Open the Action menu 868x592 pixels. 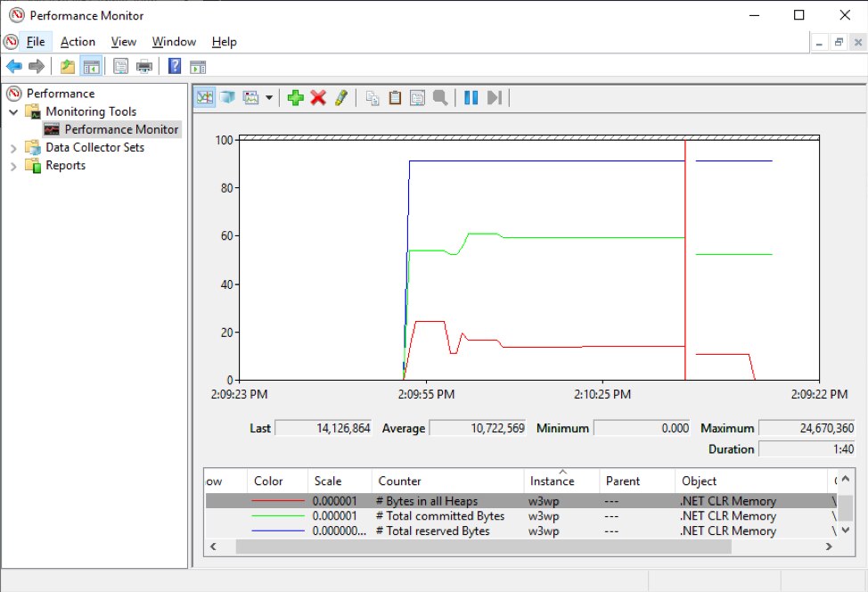pos(78,41)
